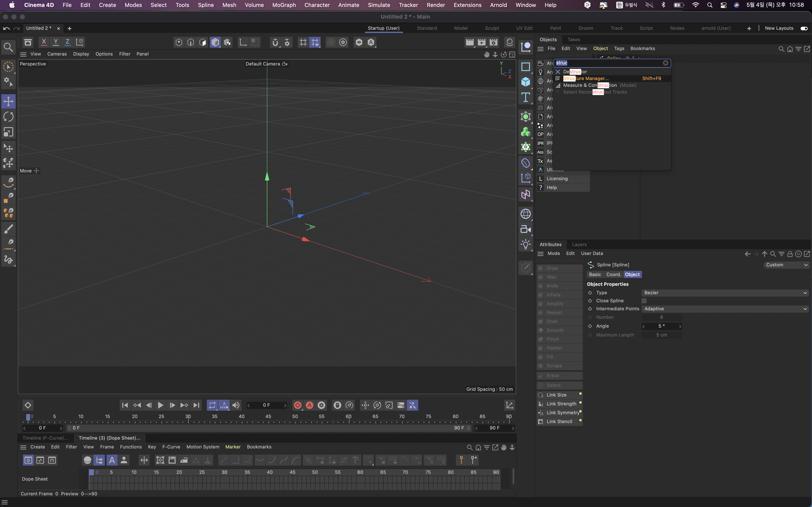
Task: Click the Cube primitive icon
Action: pos(525,82)
